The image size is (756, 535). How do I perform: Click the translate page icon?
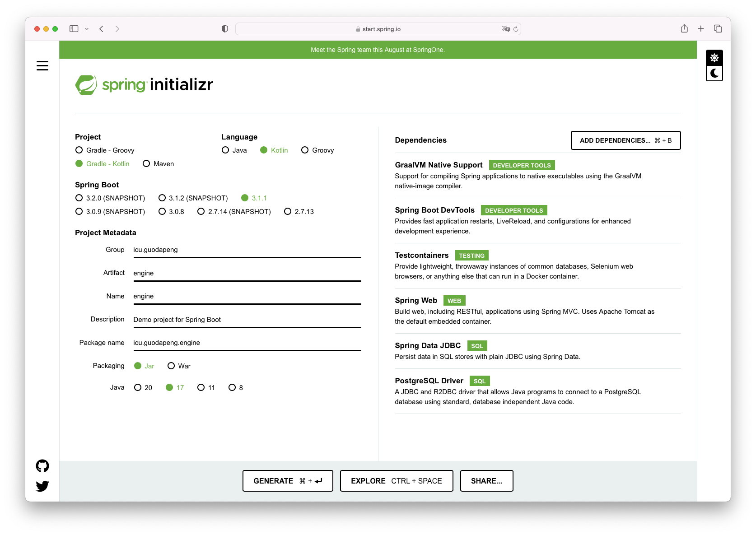pyautogui.click(x=506, y=29)
